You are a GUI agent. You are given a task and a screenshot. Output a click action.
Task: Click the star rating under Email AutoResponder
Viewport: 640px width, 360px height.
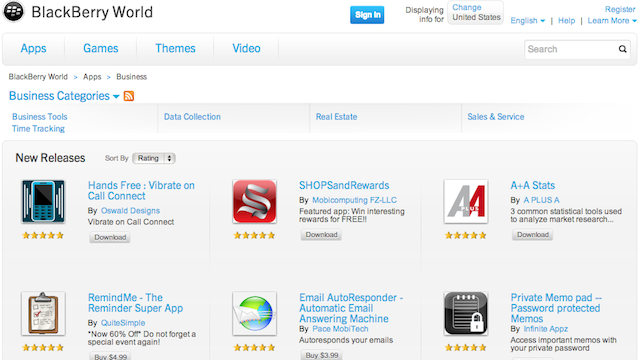pyautogui.click(x=254, y=348)
